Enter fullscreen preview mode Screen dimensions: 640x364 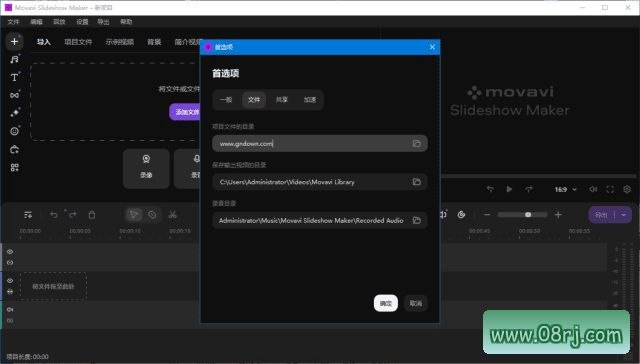[610, 189]
